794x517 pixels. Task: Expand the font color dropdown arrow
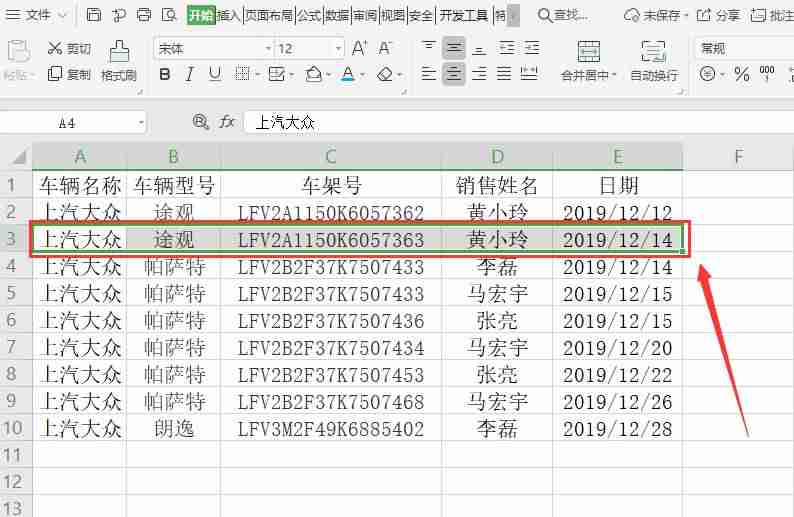click(363, 75)
